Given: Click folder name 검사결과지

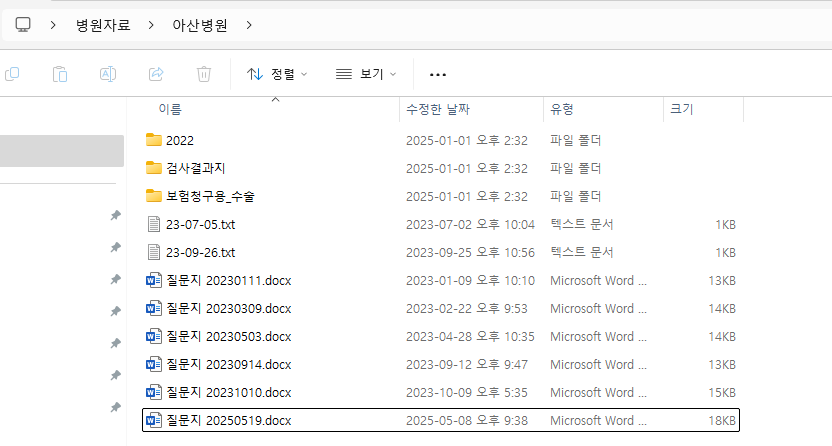Looking at the screenshot, I should point(196,168).
